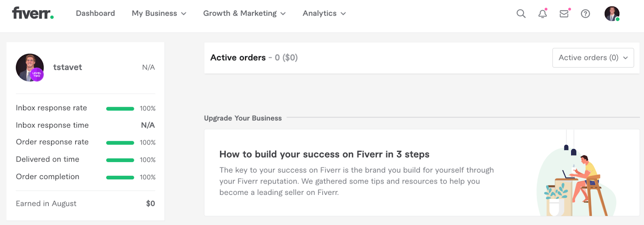Open the profile avatar in header
Screen dimensions: 644x225
612,14
